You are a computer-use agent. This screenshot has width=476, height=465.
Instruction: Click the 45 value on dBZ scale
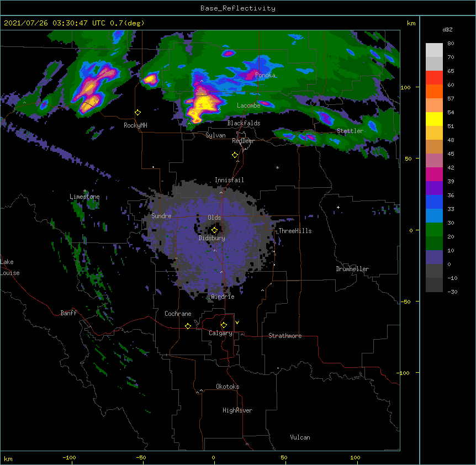click(451, 154)
